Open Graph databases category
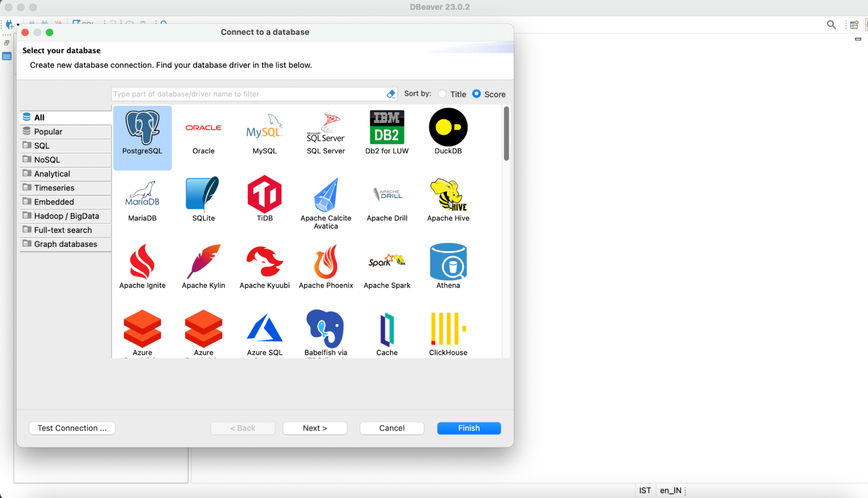Viewport: 868px width, 498px height. (66, 244)
